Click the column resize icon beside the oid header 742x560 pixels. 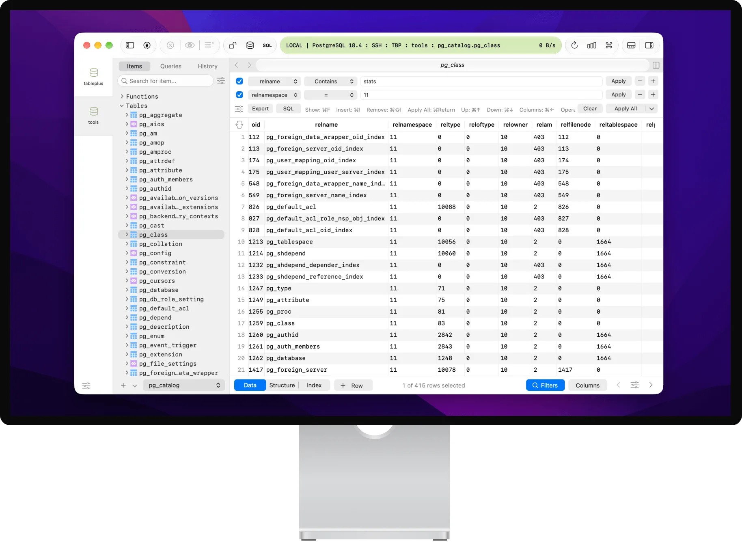coord(239,125)
